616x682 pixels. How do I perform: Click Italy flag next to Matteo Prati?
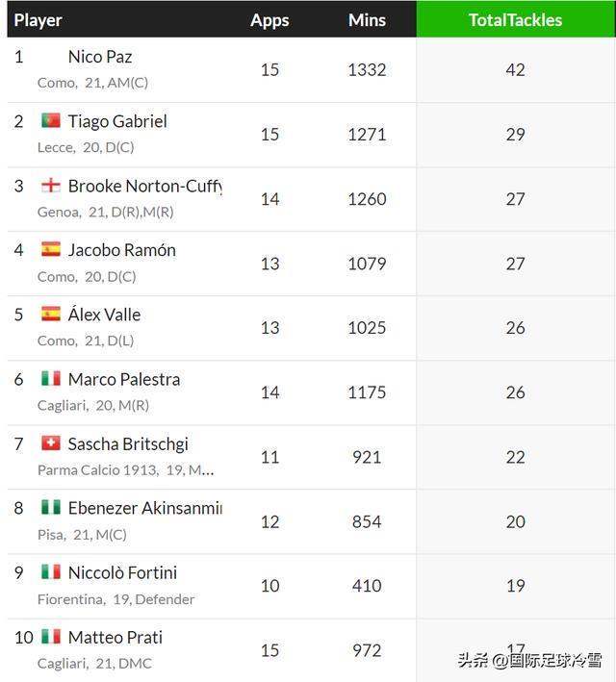pos(51,637)
